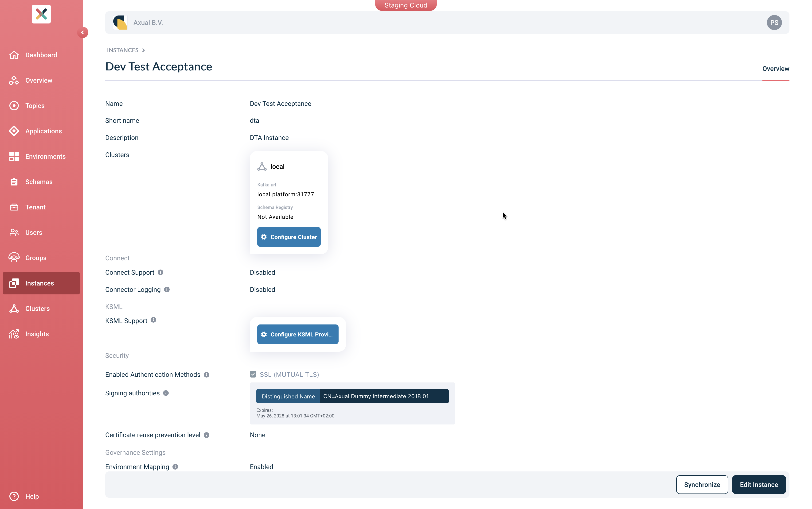Image resolution: width=812 pixels, height=509 pixels.
Task: Show the Connect Support info tooltip
Action: click(x=161, y=272)
